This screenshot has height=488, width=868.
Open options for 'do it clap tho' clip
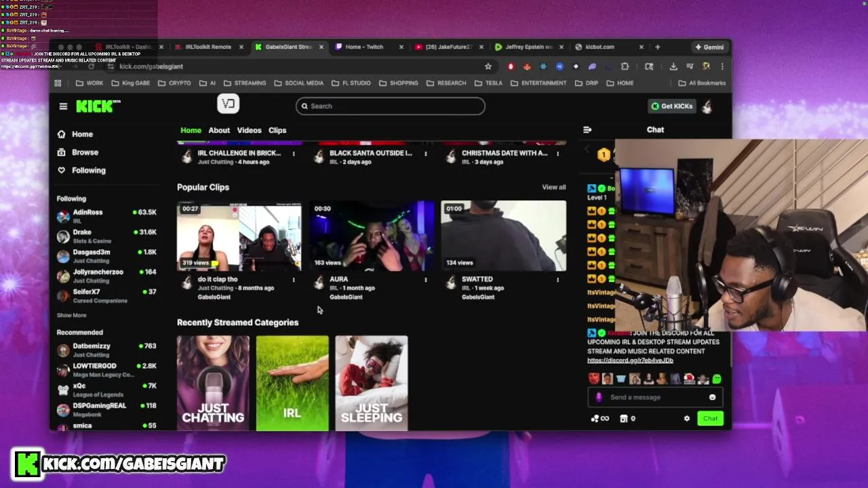(294, 279)
